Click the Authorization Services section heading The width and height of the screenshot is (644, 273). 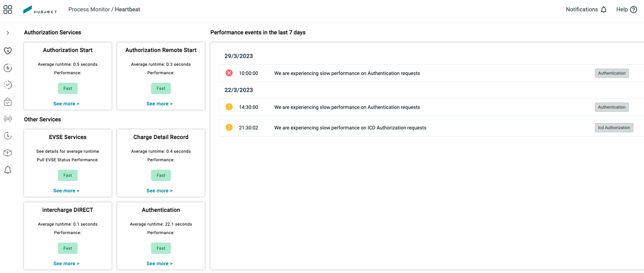coord(53,33)
